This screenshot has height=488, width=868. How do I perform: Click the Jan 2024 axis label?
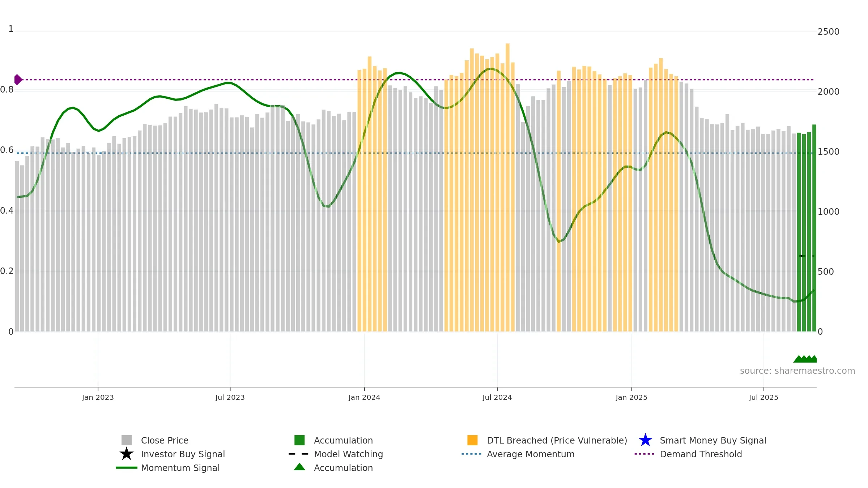pyautogui.click(x=364, y=398)
